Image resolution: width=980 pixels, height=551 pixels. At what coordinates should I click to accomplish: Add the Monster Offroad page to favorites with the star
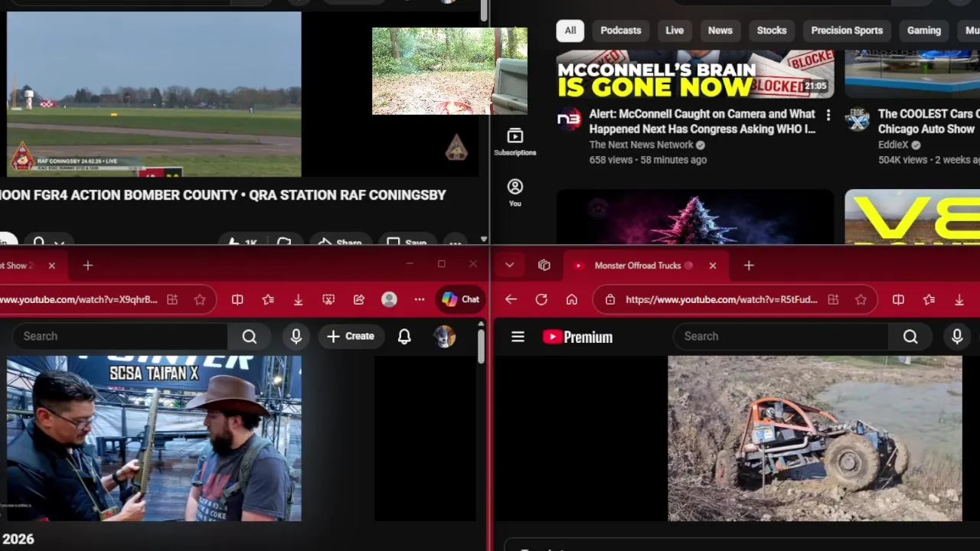pos(861,300)
